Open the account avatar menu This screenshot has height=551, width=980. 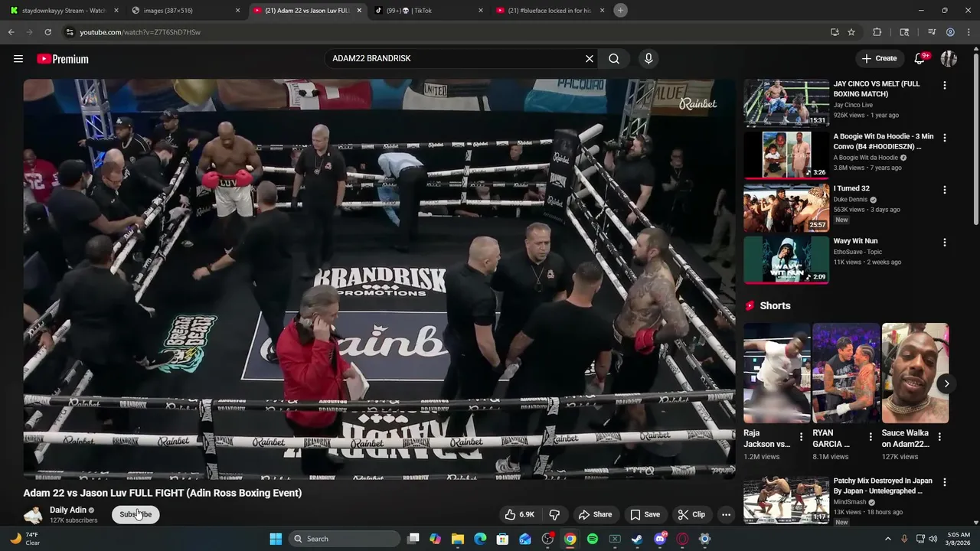click(x=949, y=59)
